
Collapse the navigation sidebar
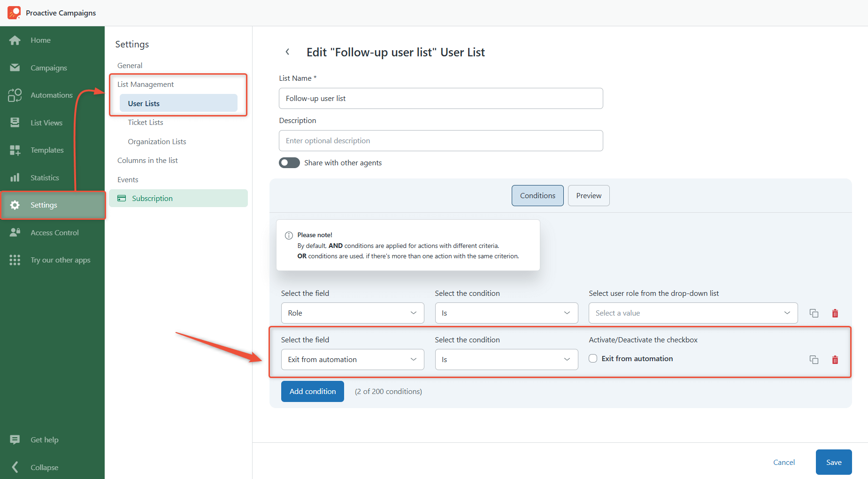tap(44, 467)
